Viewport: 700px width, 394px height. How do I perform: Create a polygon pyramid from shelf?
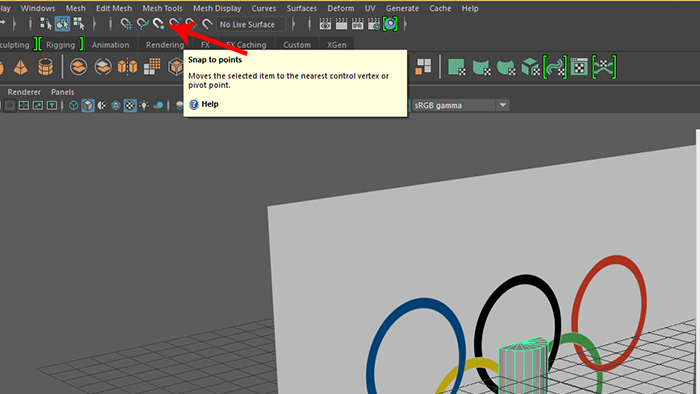tap(21, 67)
